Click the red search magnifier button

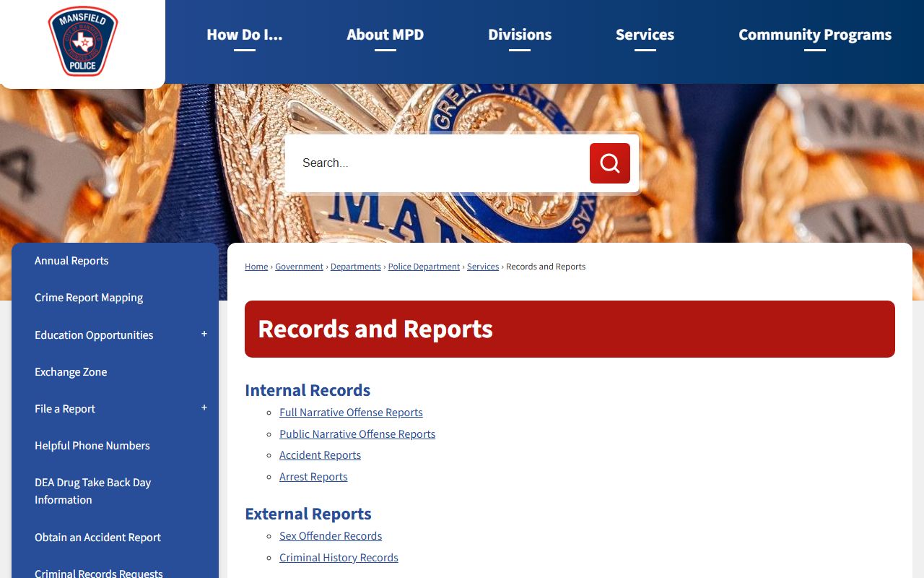pyautogui.click(x=610, y=163)
